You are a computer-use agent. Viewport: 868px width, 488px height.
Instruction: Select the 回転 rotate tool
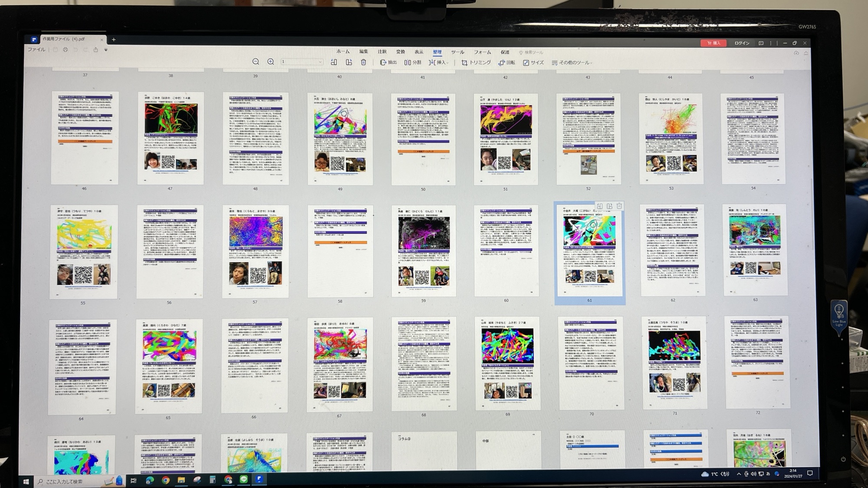pos(506,63)
